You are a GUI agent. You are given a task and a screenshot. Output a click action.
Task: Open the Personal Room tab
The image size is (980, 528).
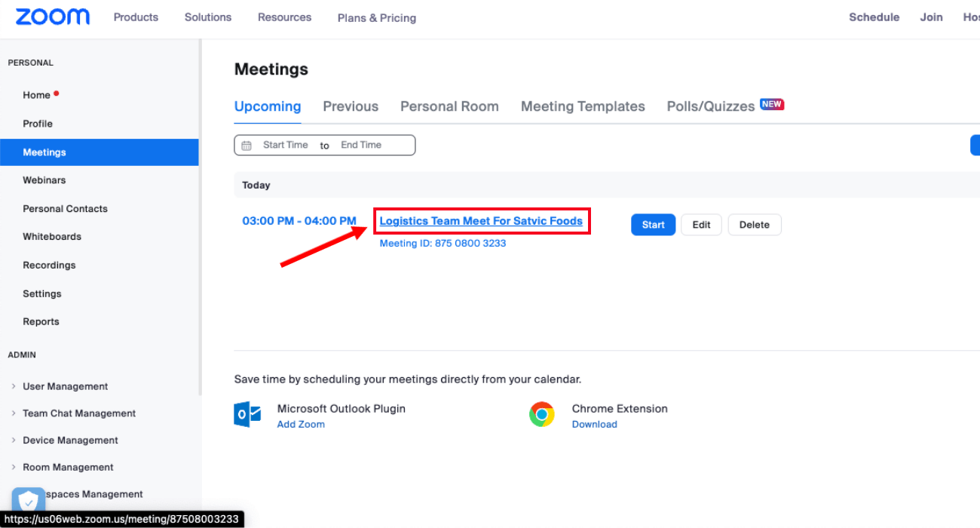click(x=449, y=106)
